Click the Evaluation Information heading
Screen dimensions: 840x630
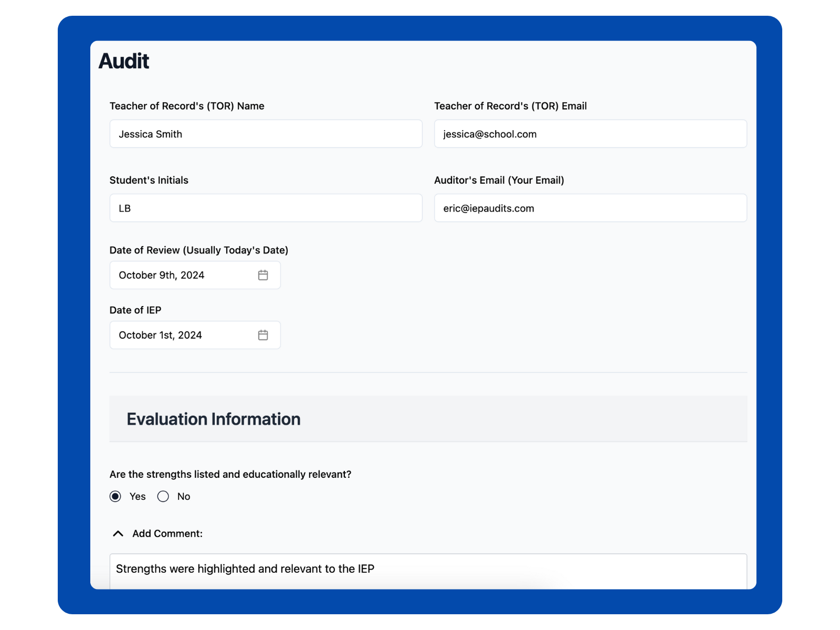214,419
